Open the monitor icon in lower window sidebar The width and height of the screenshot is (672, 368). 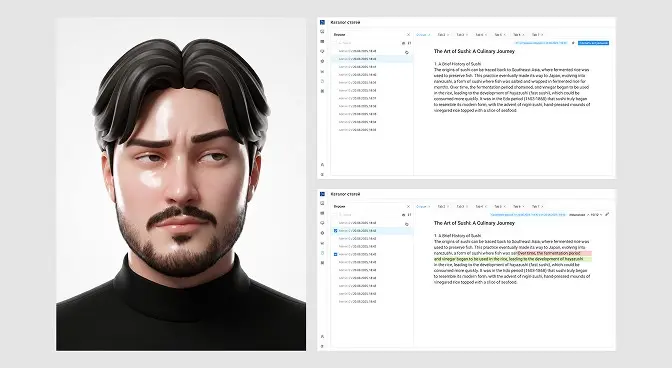322,203
